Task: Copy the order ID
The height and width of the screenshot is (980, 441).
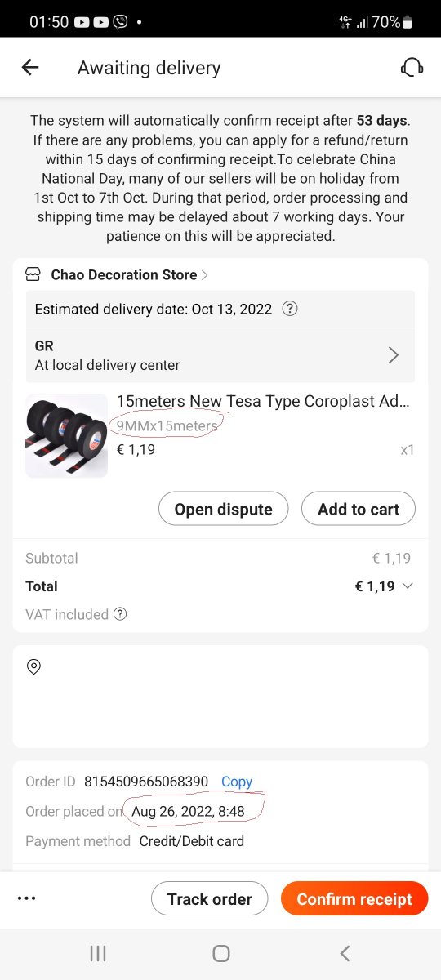Action: (237, 782)
